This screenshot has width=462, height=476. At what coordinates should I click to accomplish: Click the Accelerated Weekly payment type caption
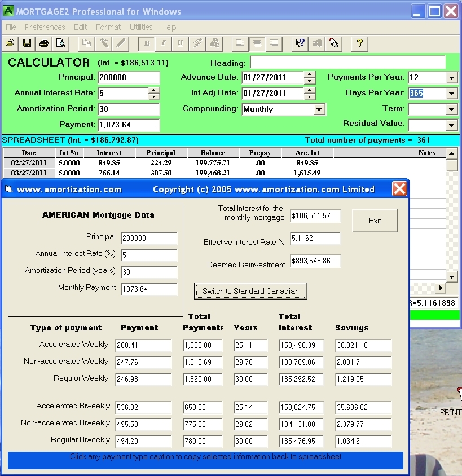tap(73, 344)
